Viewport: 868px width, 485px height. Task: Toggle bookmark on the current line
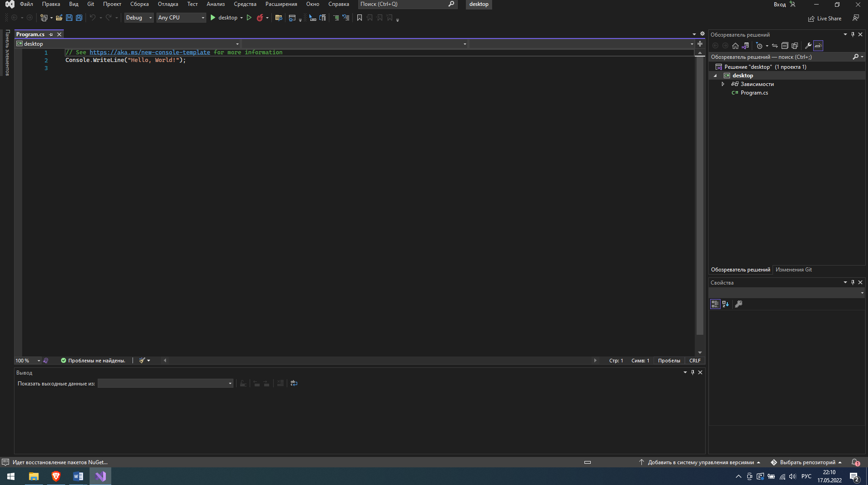click(360, 18)
